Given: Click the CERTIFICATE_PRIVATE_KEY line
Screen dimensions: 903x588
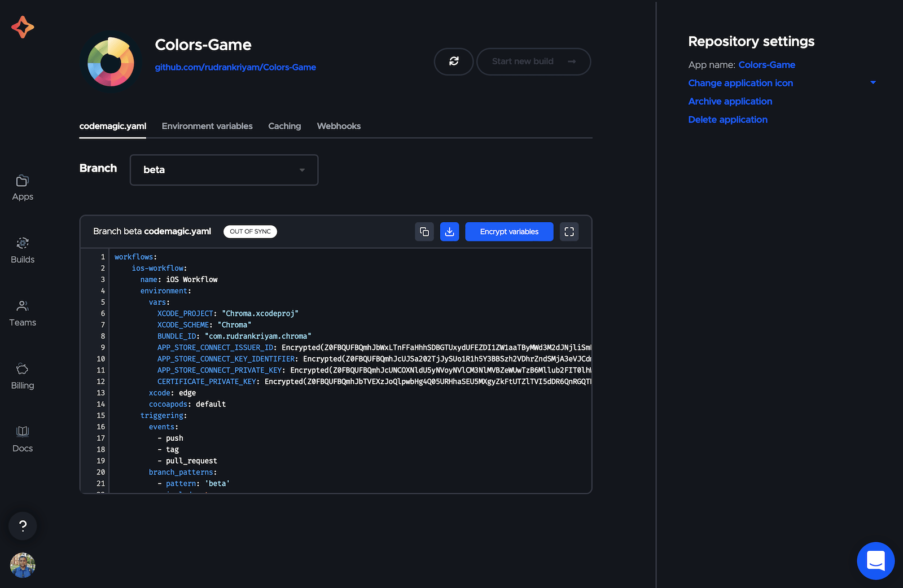Looking at the screenshot, I should (x=374, y=381).
